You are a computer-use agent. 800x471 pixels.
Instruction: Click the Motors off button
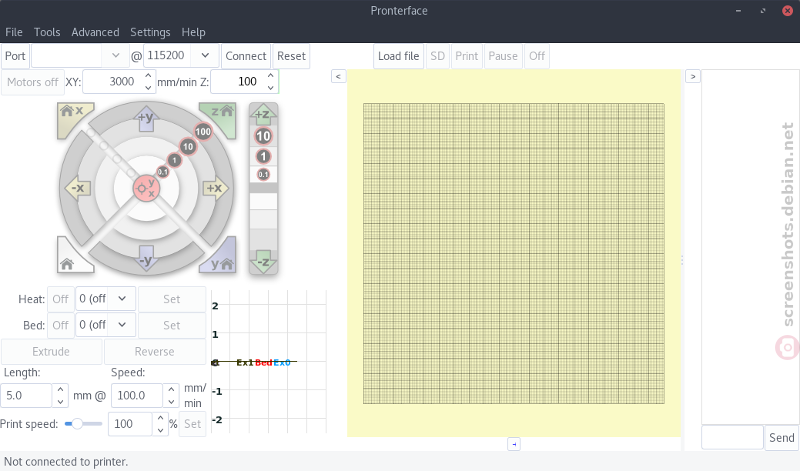pos(33,82)
